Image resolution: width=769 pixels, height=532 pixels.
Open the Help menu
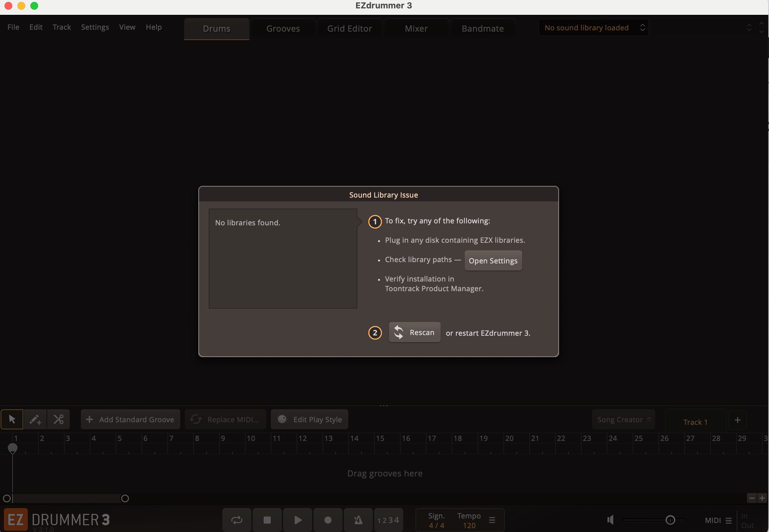153,27
